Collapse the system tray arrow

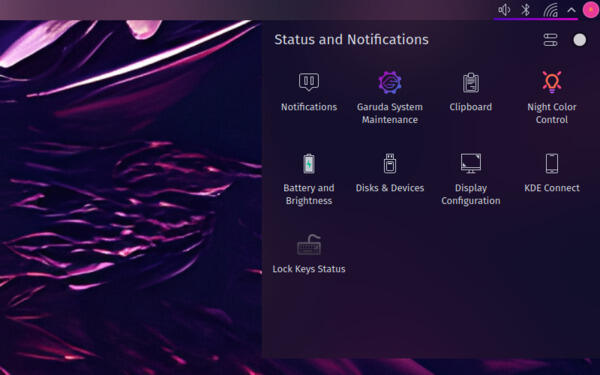pos(571,10)
